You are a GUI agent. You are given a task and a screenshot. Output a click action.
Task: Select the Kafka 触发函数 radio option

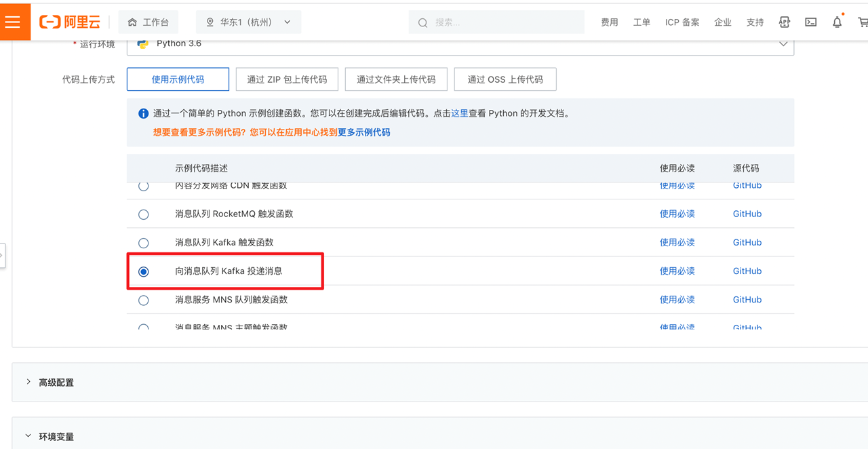143,243
